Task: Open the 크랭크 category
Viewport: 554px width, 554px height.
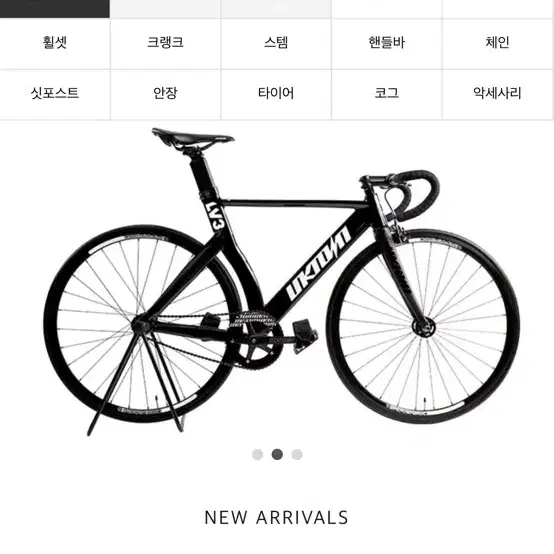Action: coord(165,44)
